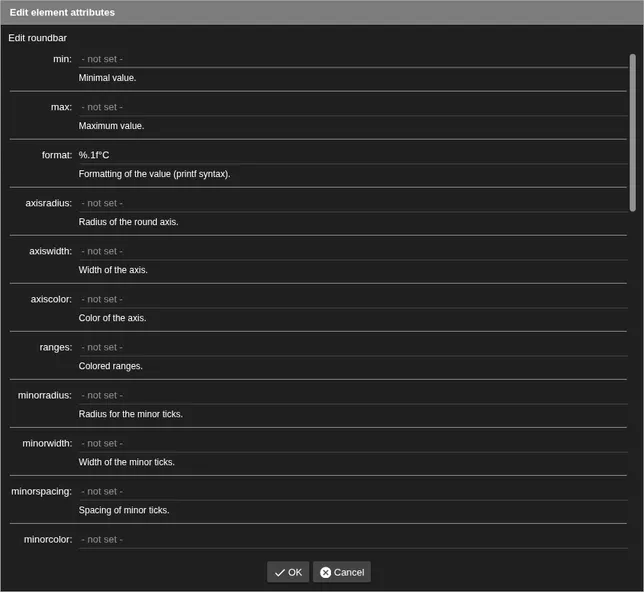
Task: Focus the min input field
Action: [x=353, y=59]
